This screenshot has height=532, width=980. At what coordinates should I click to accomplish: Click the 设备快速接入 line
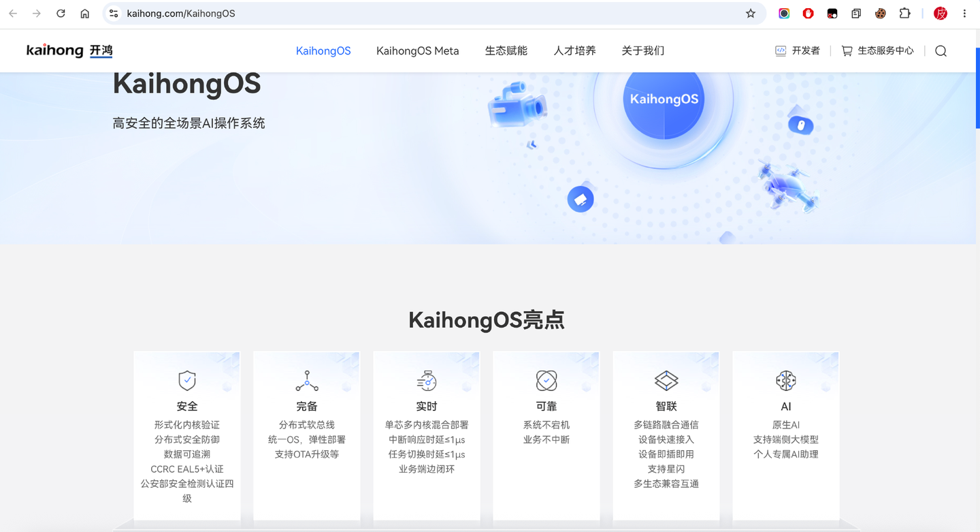pyautogui.click(x=666, y=440)
